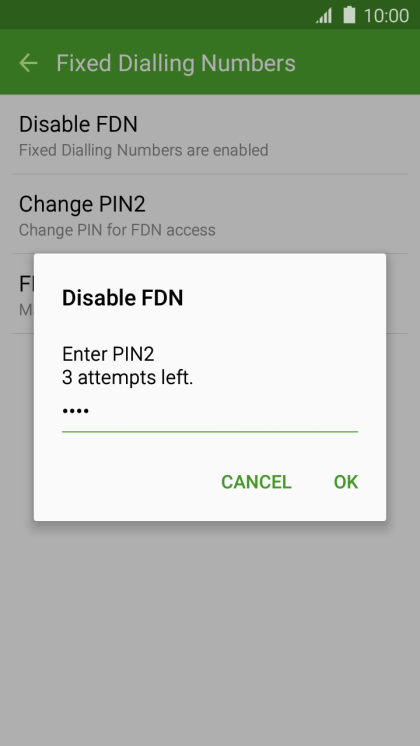Viewport: 420px width, 746px height.
Task: Select the Disable FDN list item
Action: pos(210,135)
